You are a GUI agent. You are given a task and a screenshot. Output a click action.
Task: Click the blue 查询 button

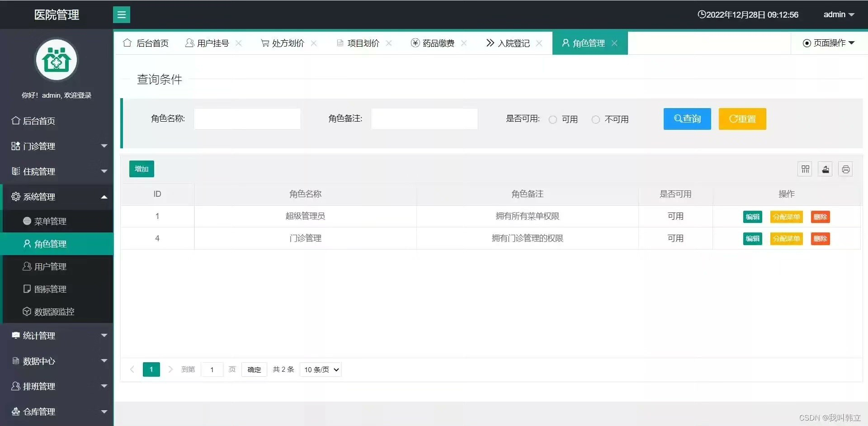pos(687,119)
